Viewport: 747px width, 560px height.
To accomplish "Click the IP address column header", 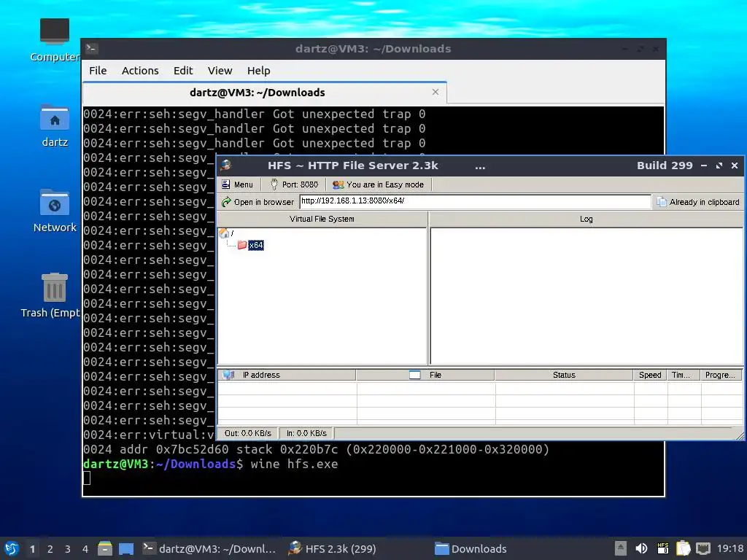I will (287, 375).
